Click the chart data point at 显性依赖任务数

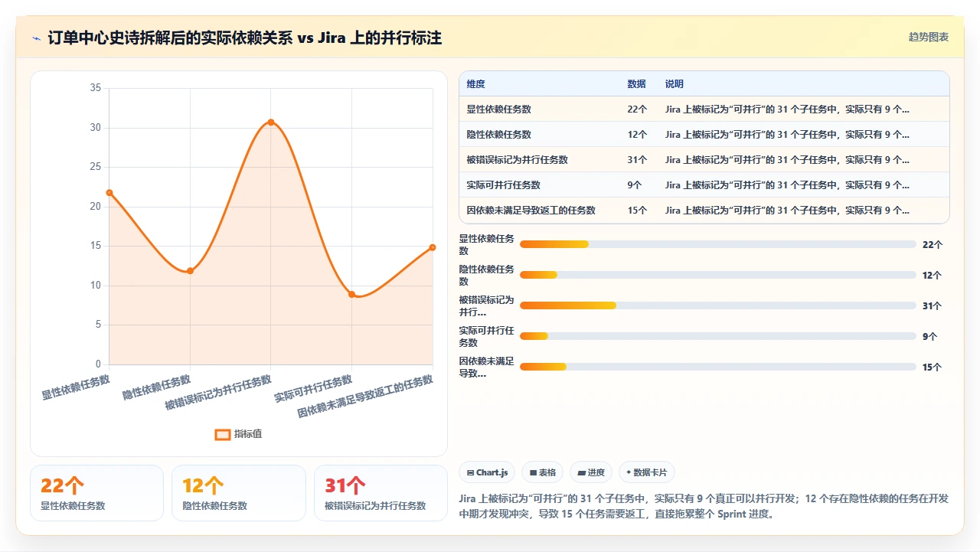[109, 192]
